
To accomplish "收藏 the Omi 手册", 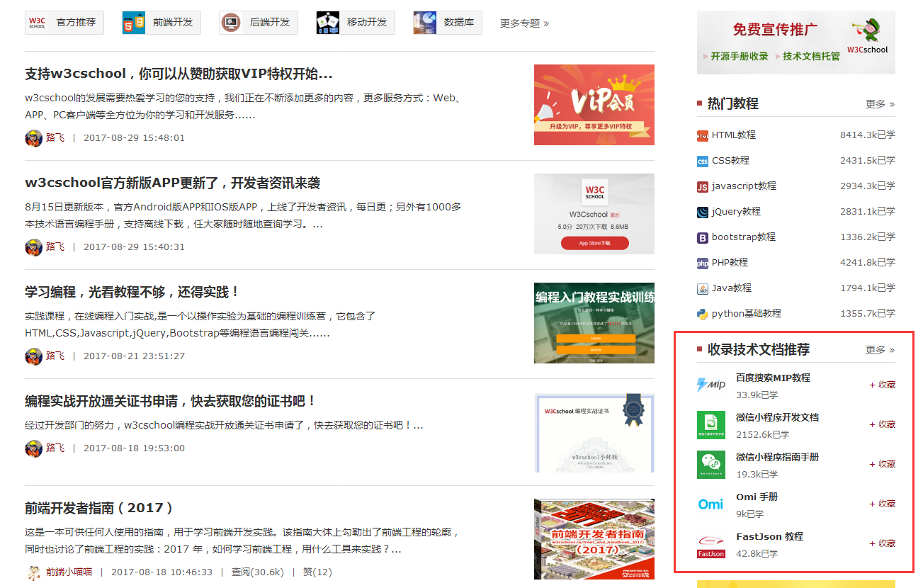I will click(880, 504).
